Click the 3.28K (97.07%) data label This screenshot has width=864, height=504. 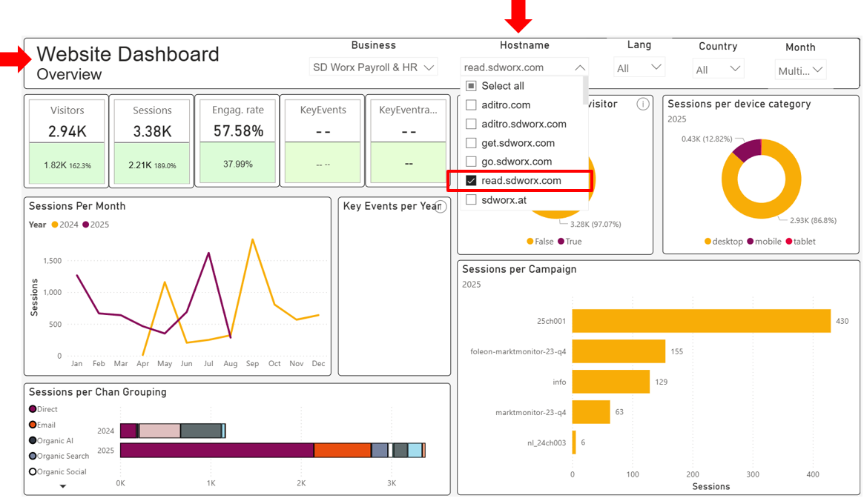595,224
